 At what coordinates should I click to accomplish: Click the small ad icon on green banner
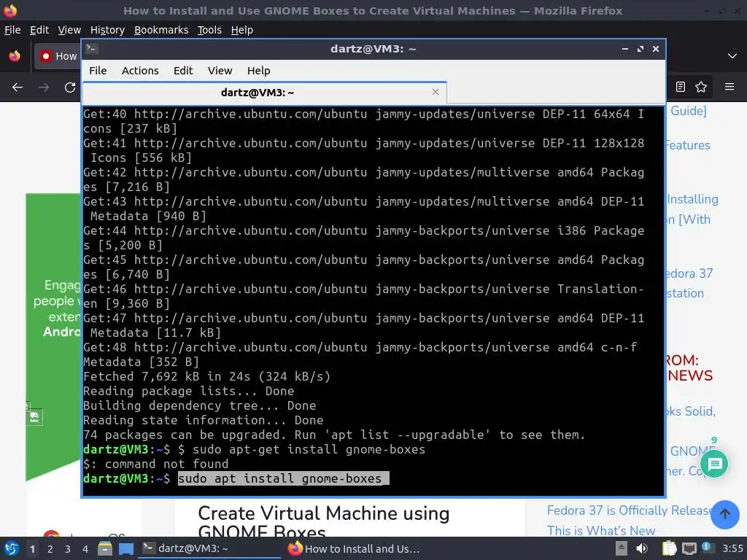pos(34,418)
